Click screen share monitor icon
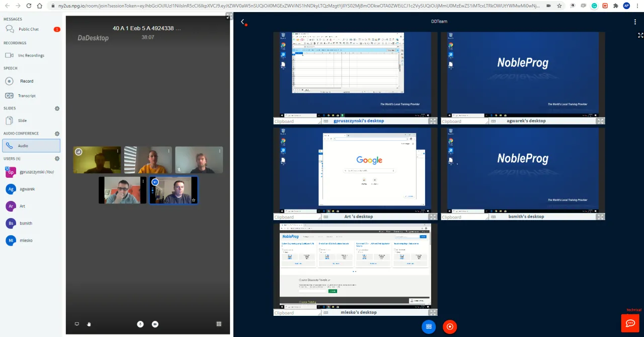This screenshot has width=644, height=337. tap(77, 324)
